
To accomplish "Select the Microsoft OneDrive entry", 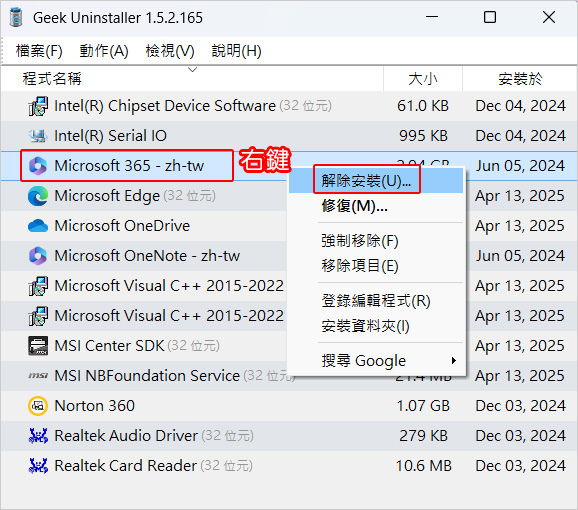I will (122, 226).
